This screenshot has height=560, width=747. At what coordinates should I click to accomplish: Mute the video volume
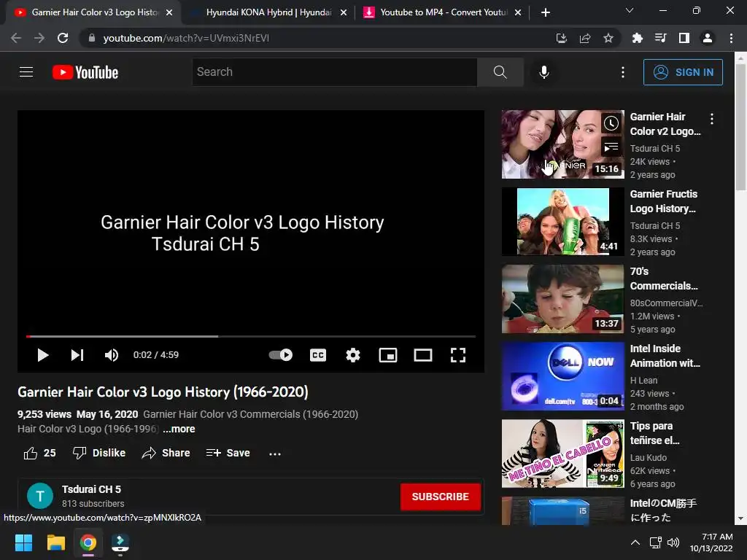click(x=112, y=355)
